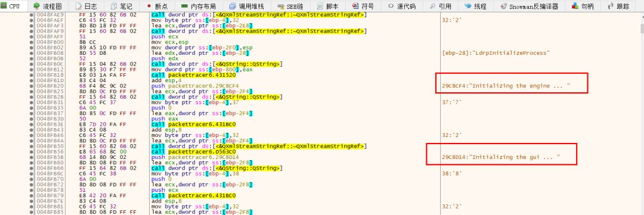The width and height of the screenshot is (644, 215).
Task: Click instruction 'push edx'
Action: [165, 58]
